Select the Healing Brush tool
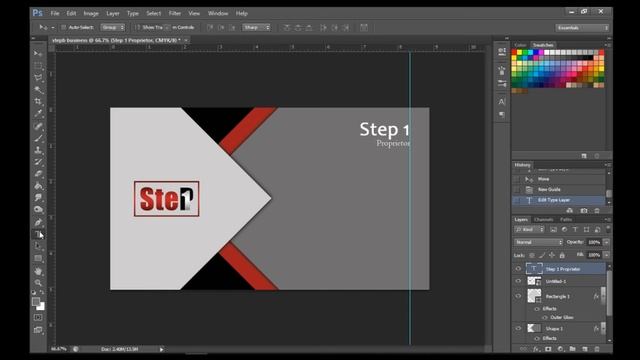The width and height of the screenshot is (640, 360). pyautogui.click(x=38, y=126)
